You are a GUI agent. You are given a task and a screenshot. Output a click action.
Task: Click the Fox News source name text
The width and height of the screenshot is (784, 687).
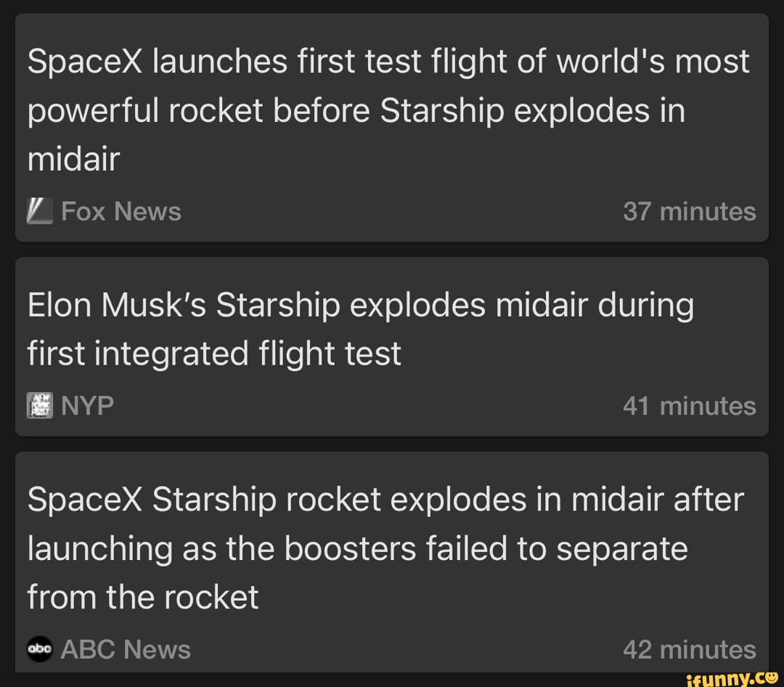point(121,211)
